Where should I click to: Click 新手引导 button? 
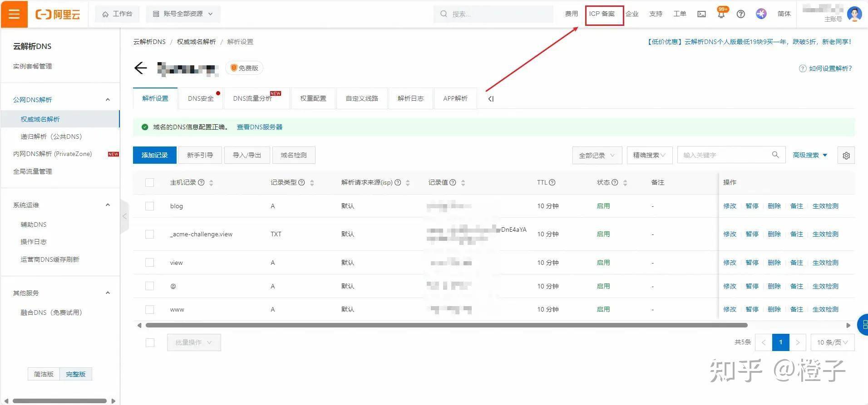[200, 155]
